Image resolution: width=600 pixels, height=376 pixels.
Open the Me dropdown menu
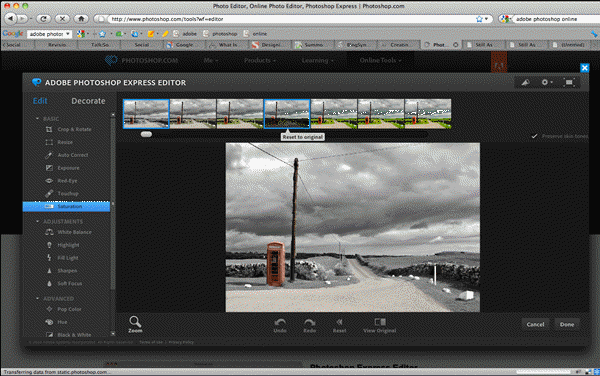211,60
